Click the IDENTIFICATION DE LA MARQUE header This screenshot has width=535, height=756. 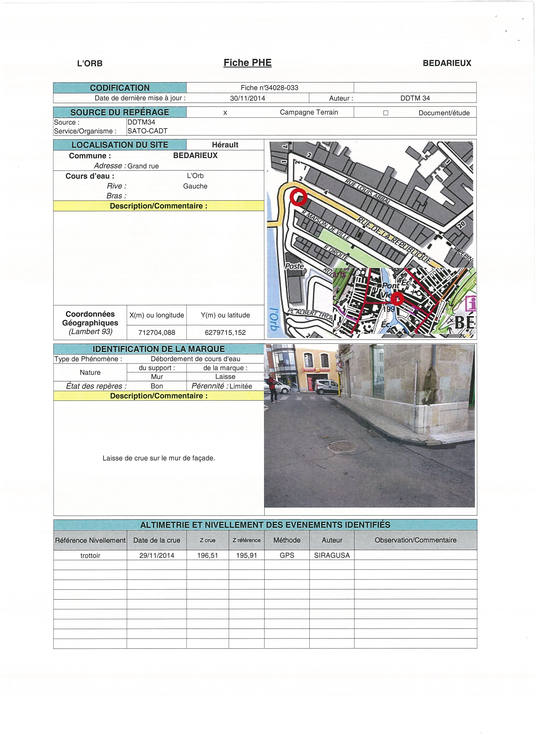(159, 349)
